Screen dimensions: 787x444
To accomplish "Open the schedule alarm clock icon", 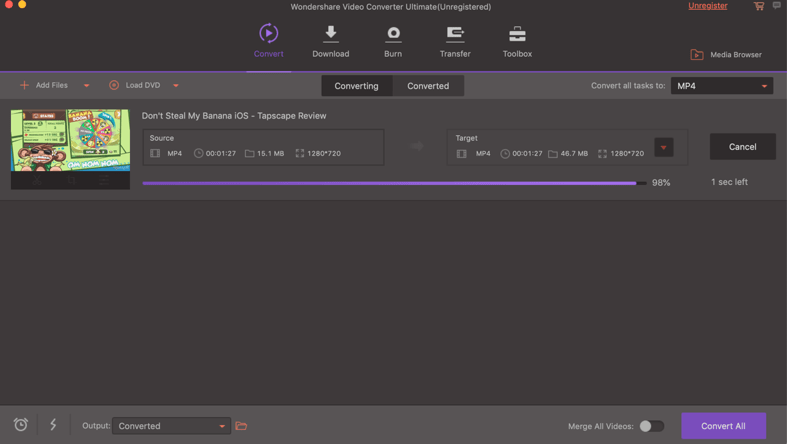I will coord(21,425).
